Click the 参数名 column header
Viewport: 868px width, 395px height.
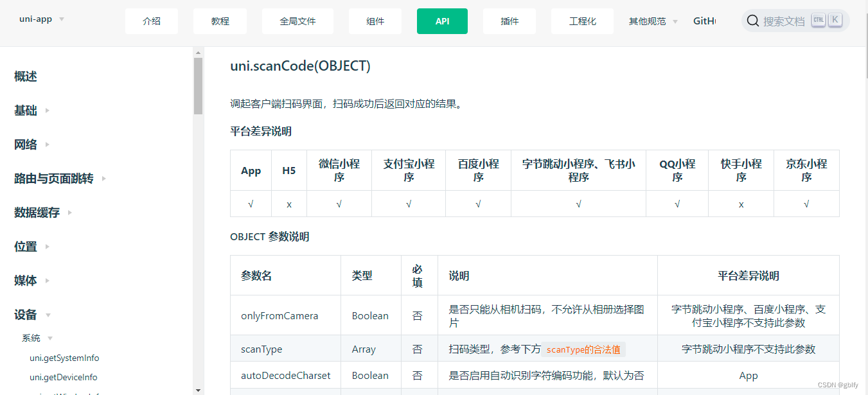[285, 276]
